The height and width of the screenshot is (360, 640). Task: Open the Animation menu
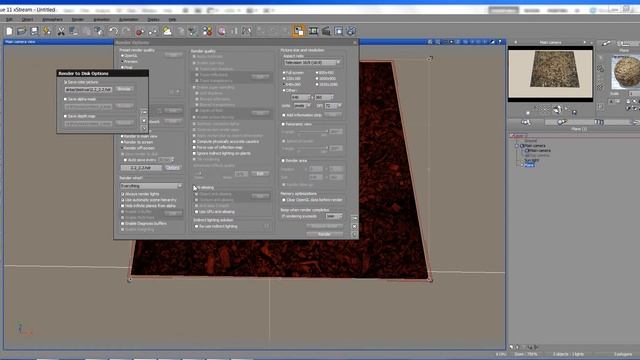point(102,19)
